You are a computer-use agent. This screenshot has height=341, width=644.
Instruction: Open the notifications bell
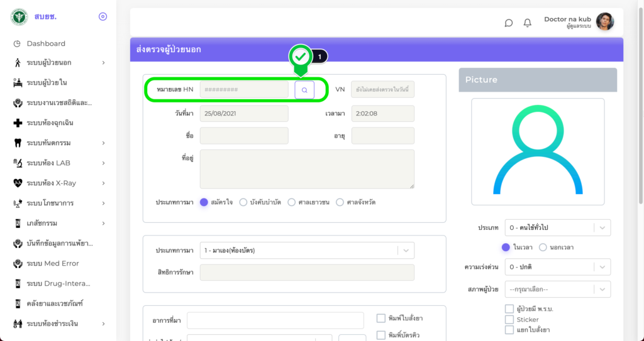(528, 23)
